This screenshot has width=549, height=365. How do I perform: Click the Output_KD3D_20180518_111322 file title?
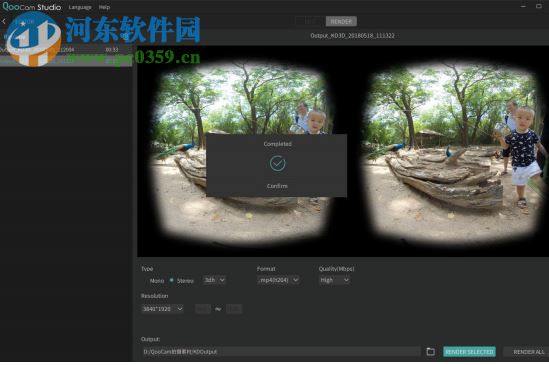[352, 36]
